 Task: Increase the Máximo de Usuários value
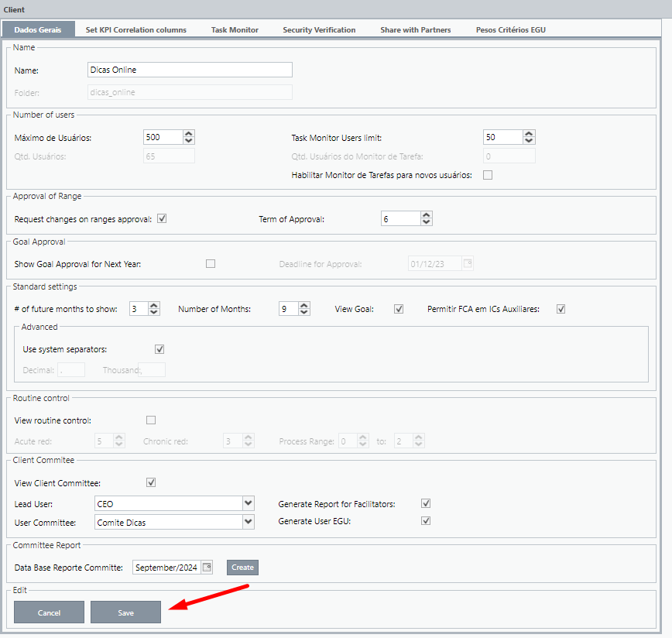(x=189, y=133)
